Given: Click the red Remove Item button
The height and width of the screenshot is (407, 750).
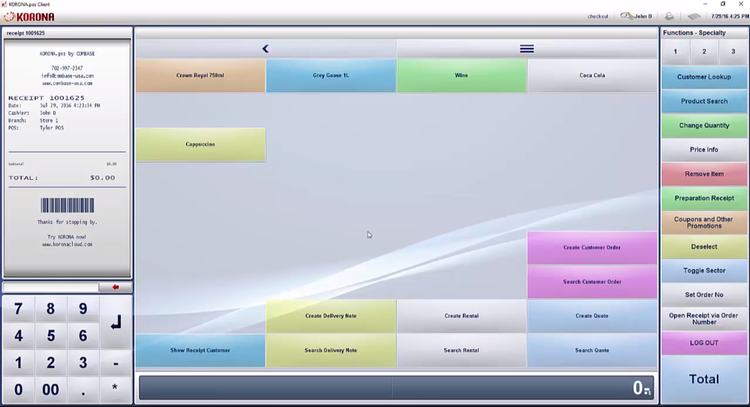Looking at the screenshot, I should [704, 174].
